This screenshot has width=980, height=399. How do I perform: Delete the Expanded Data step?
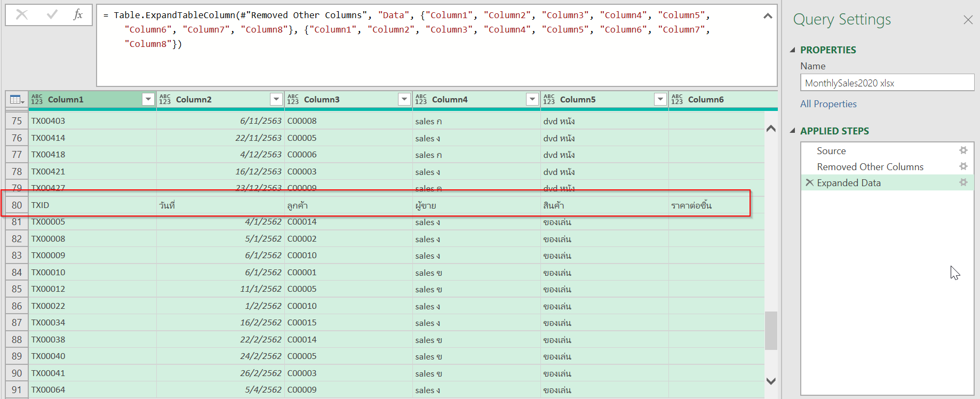(809, 183)
